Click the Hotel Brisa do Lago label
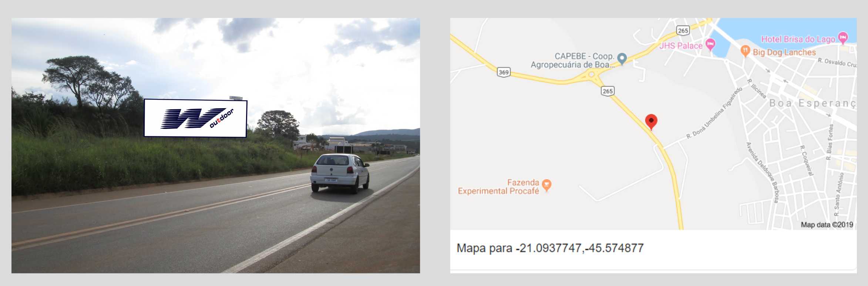Image resolution: width=868 pixels, height=286 pixels. click(798, 39)
